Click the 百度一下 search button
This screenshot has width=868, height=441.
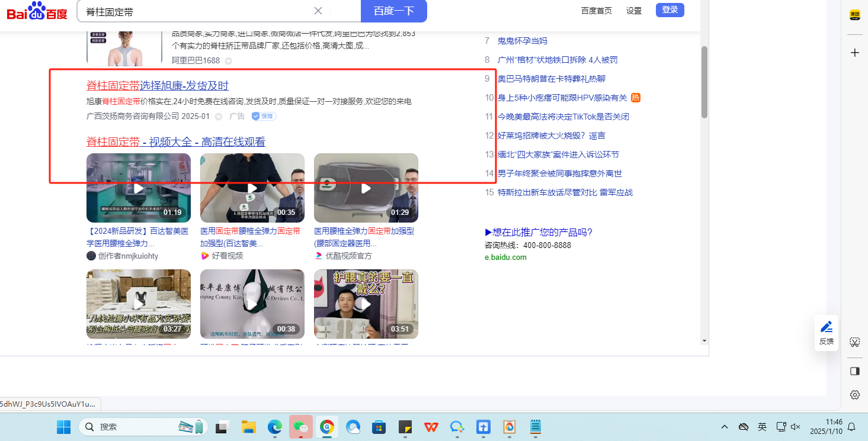tap(393, 11)
